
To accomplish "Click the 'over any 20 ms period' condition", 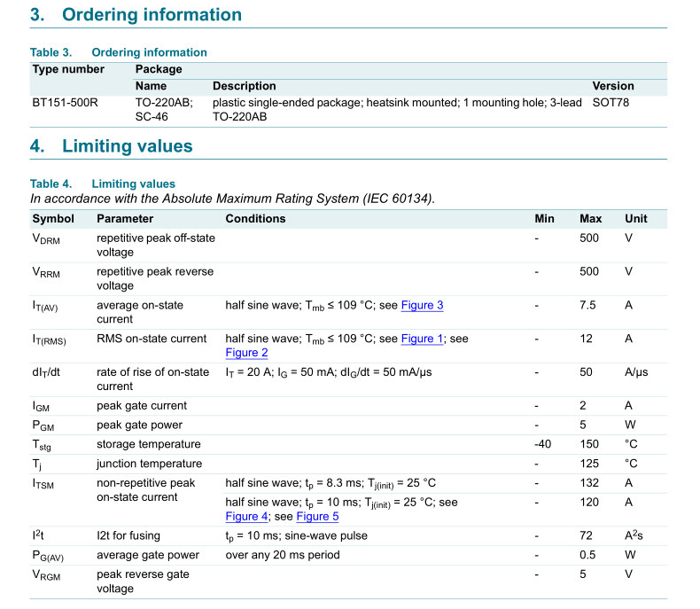I will pyautogui.click(x=283, y=555).
